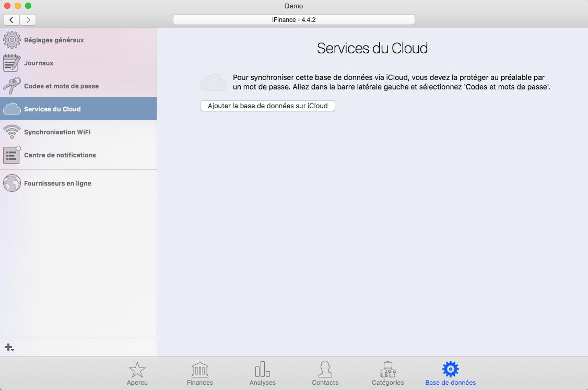Click the gear icon for Réglages généraux
Image resolution: width=588 pixels, height=390 pixels.
(12, 40)
